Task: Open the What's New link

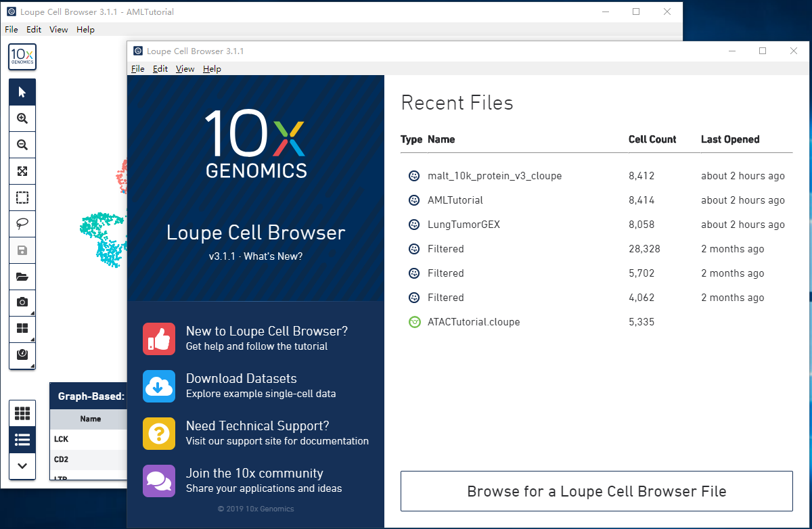Action: point(273,256)
